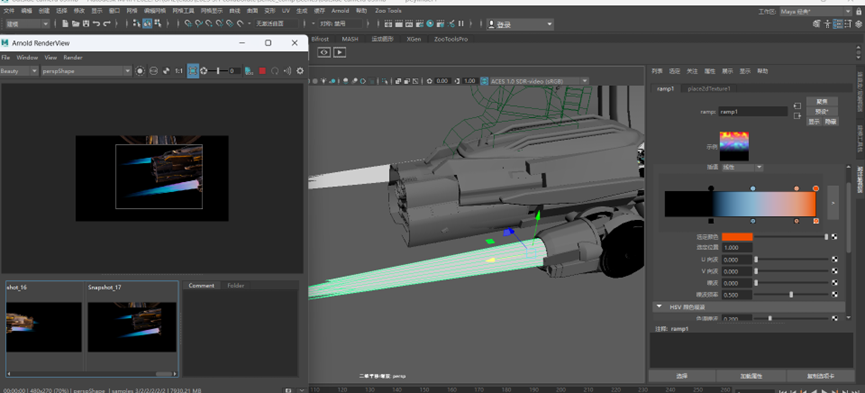Click the Arnold RenderView settings gear

tap(300, 71)
